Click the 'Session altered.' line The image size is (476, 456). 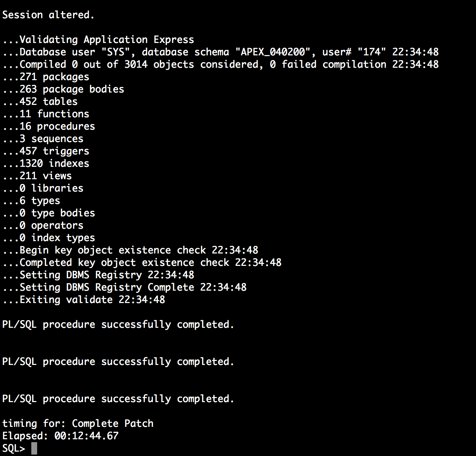pyautogui.click(x=48, y=15)
